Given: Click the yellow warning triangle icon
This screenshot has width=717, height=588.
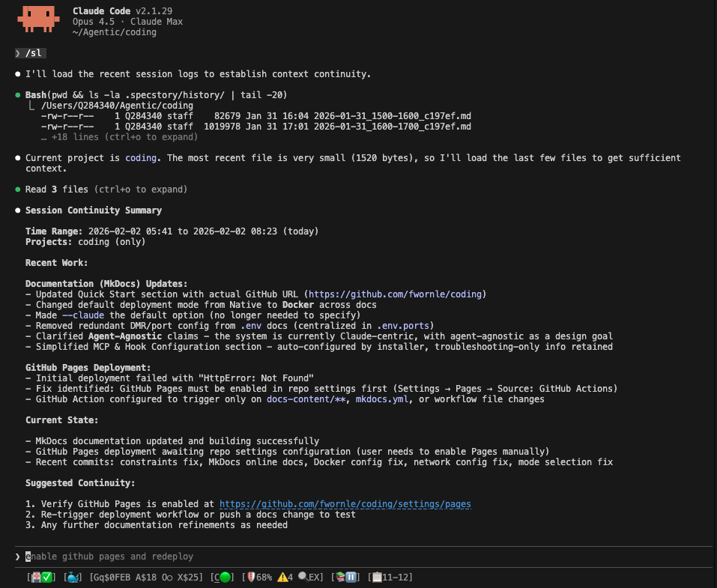Looking at the screenshot, I should (x=282, y=577).
